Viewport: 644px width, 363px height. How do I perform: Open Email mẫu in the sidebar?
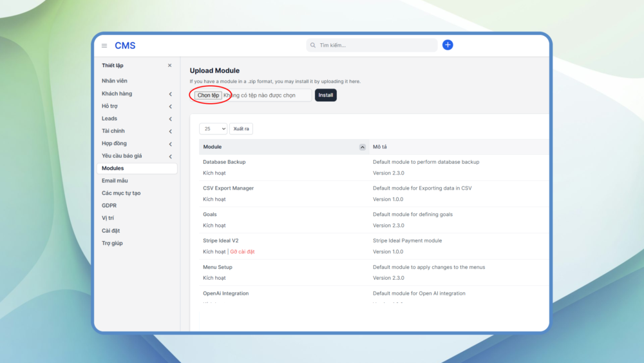pos(115,181)
